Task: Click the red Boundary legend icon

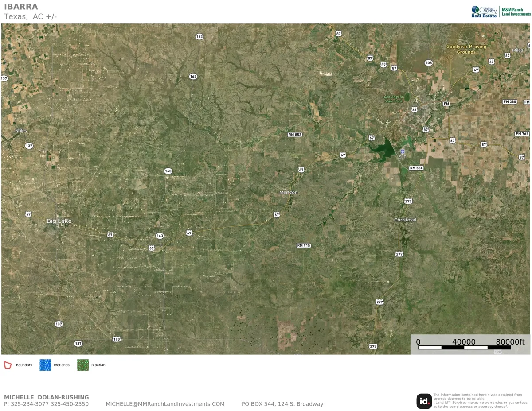Action: point(8,365)
